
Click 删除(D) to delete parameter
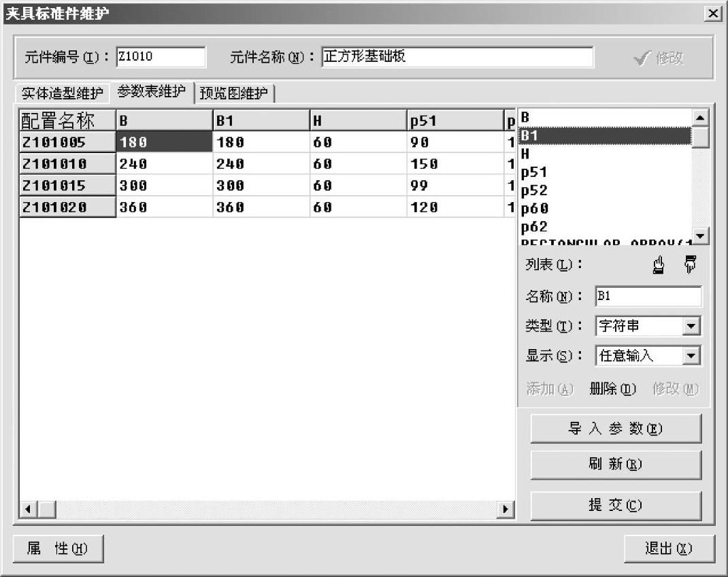613,389
